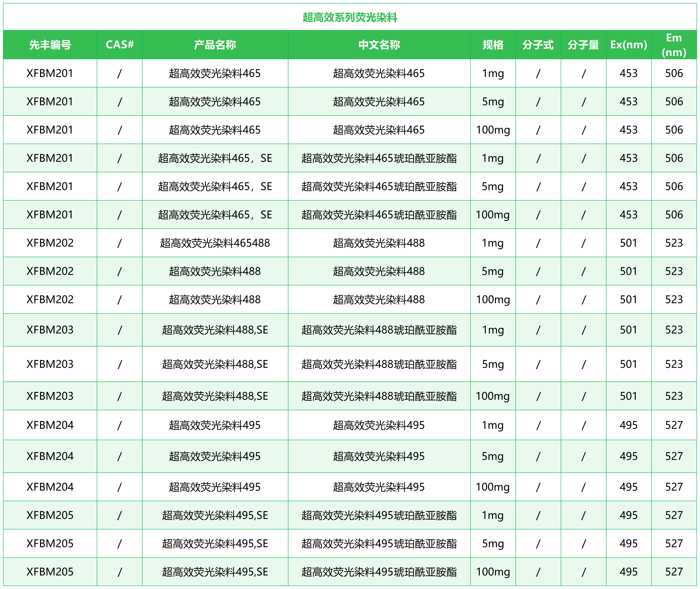Click Ex value 495 in XFBM205 1mg row

(x=628, y=515)
